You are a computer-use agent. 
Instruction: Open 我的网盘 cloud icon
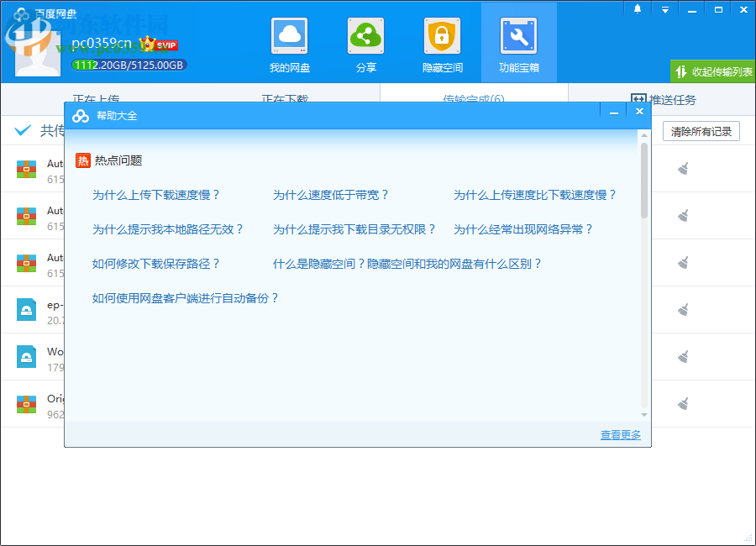[289, 36]
